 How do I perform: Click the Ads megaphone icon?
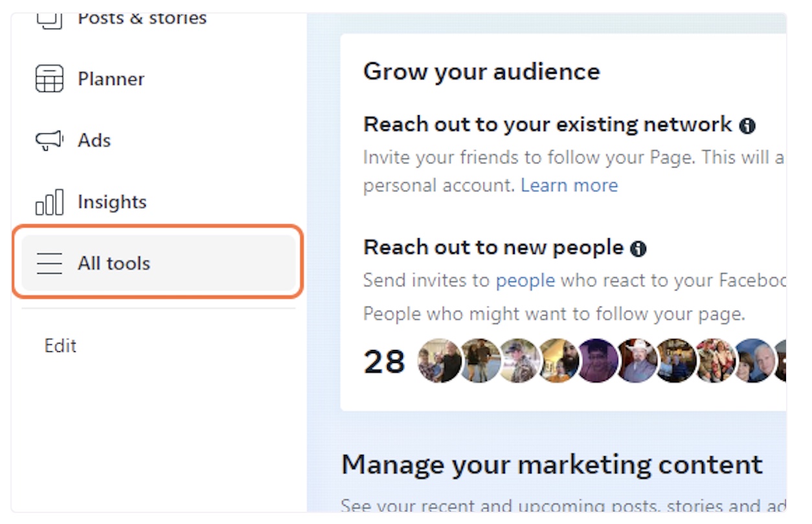[x=49, y=140]
